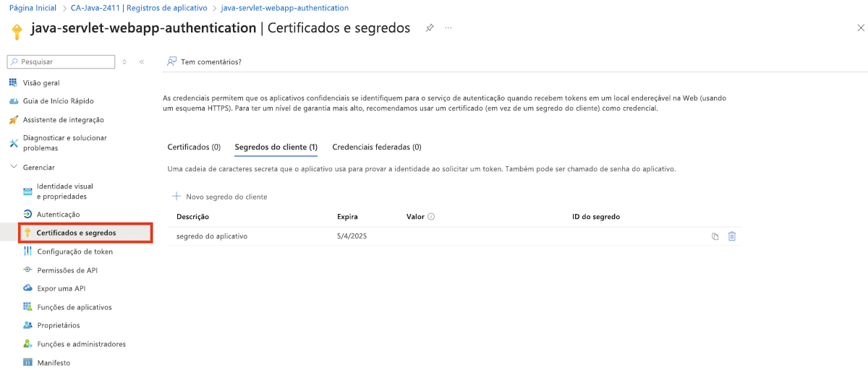Open Manifesto in the sidebar

pos(54,363)
